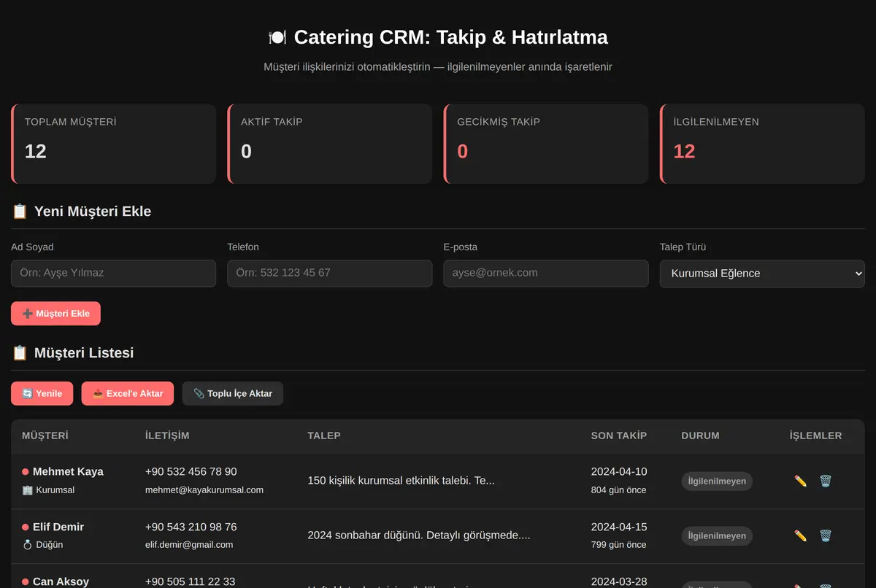Click the 150 kişilik kurumsal etkinlik request text
The image size is (876, 588).
tap(401, 481)
